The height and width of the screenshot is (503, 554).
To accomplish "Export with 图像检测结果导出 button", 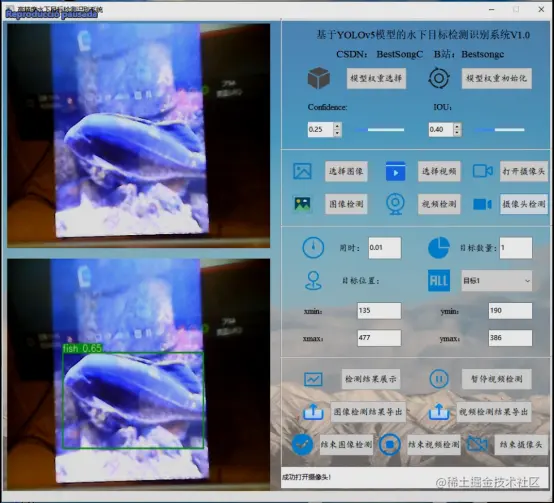I will [368, 412].
